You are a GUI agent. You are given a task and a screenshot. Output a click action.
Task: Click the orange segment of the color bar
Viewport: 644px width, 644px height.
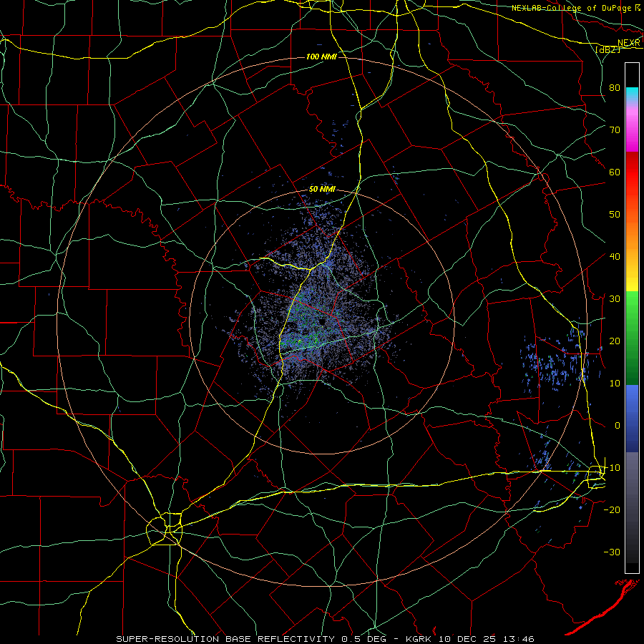point(632,234)
